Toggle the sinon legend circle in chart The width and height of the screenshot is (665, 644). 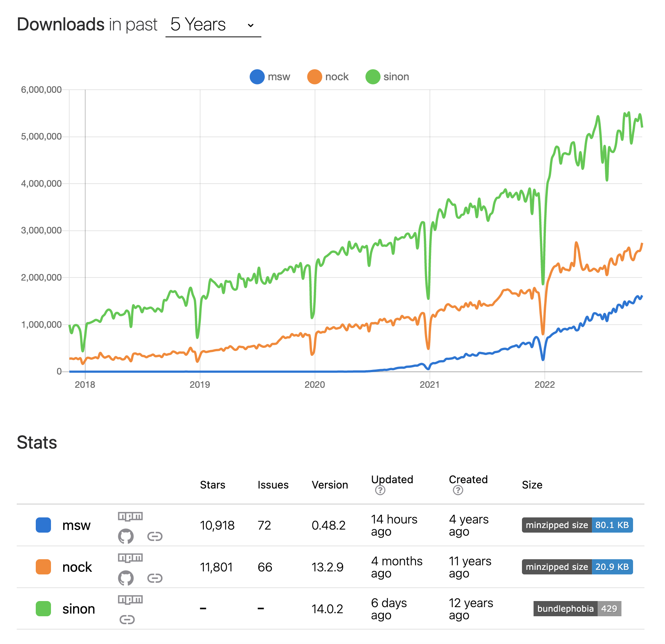tap(373, 77)
